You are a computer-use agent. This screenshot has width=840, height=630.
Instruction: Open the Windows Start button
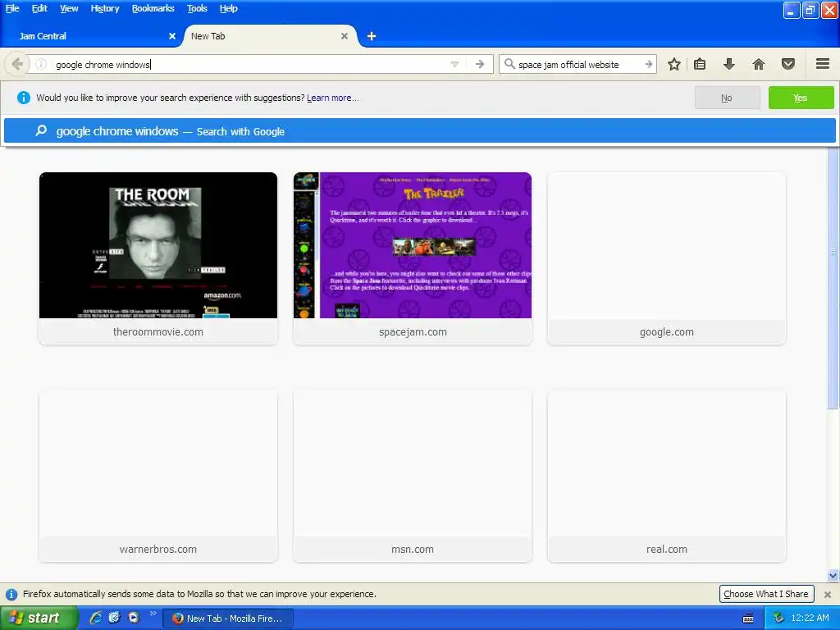point(39,618)
